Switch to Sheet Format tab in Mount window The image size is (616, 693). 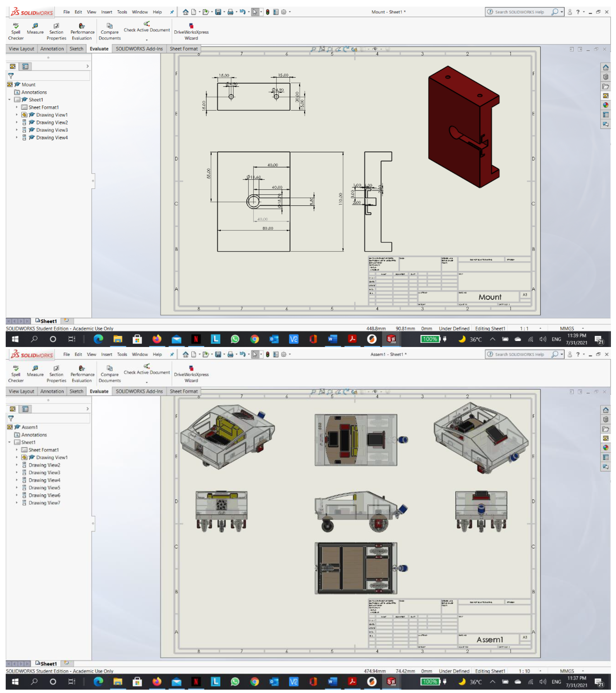click(183, 49)
